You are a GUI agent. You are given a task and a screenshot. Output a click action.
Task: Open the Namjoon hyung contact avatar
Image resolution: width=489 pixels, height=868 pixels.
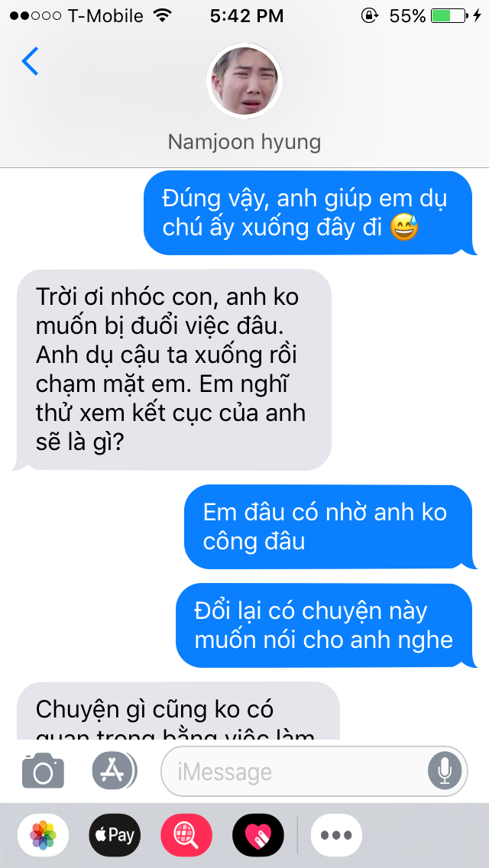click(x=244, y=81)
